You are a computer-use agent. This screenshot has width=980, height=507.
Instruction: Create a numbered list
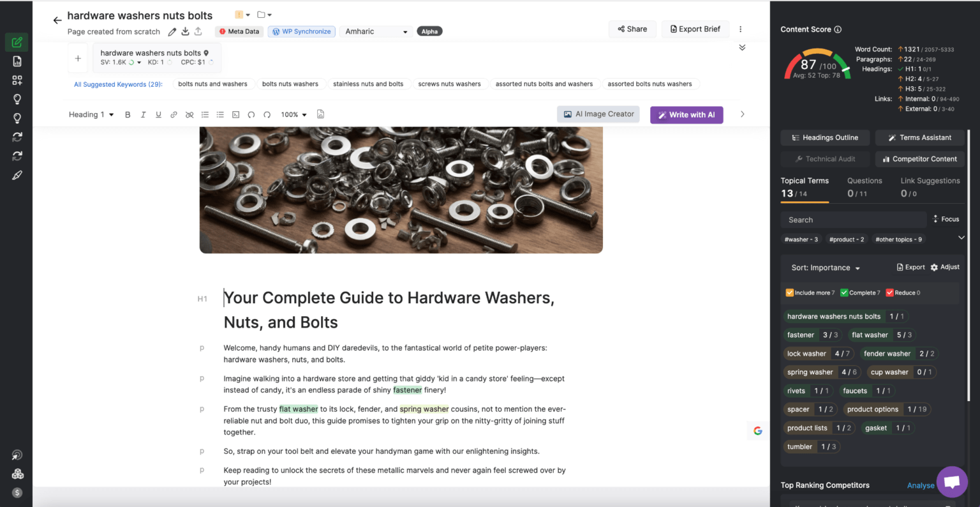coord(204,114)
